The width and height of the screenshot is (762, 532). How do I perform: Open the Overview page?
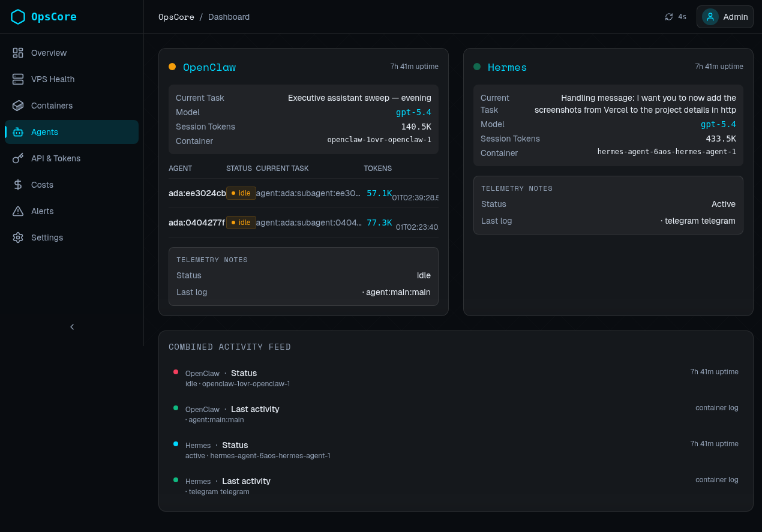click(71, 53)
